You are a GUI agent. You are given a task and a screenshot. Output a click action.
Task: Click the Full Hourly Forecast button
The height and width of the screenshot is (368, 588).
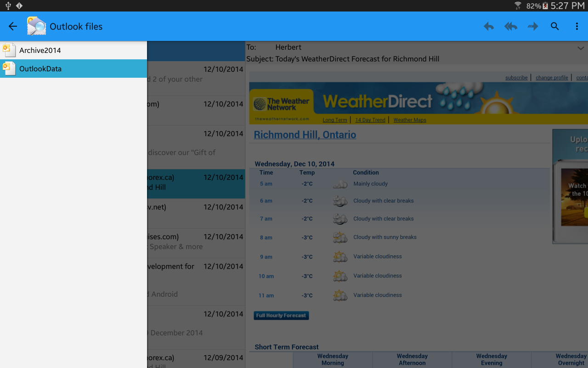[x=281, y=316]
